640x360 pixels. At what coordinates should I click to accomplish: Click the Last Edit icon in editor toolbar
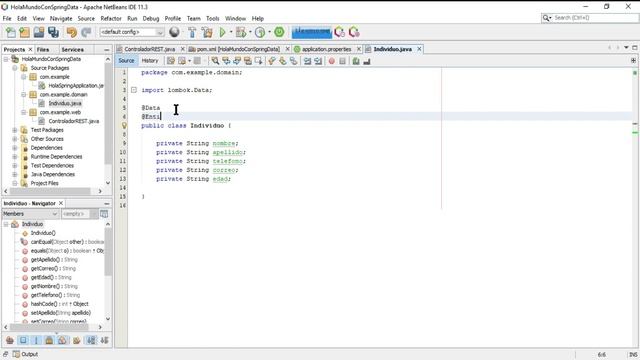click(x=171, y=61)
